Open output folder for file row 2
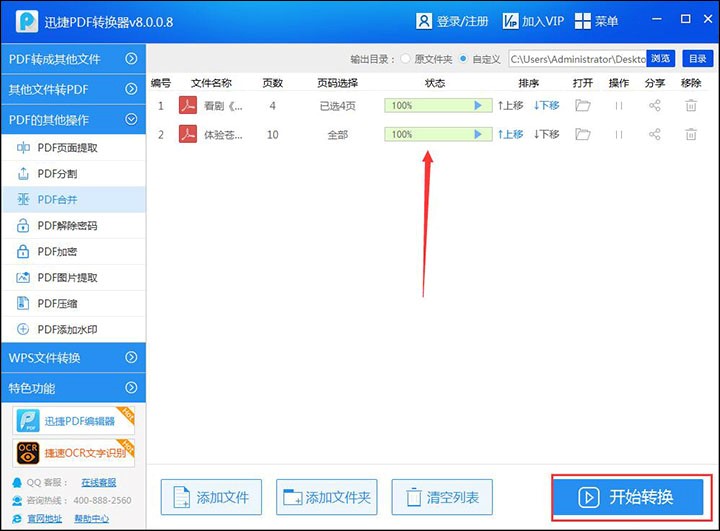The width and height of the screenshot is (720, 531). click(583, 134)
